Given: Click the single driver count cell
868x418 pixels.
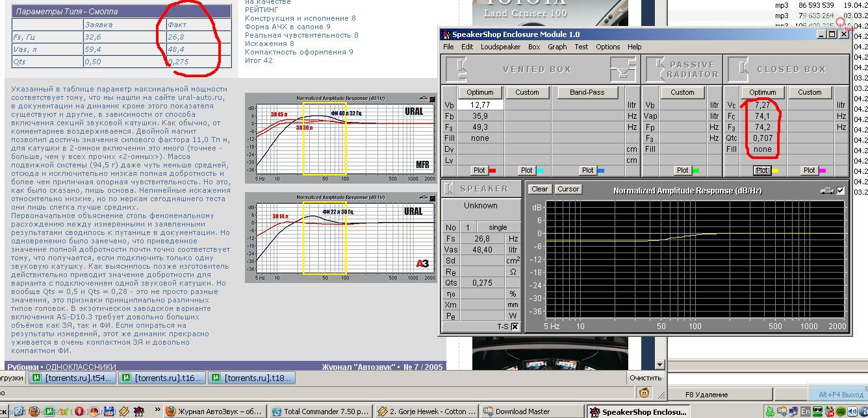Looking at the screenshot, I should tap(498, 227).
